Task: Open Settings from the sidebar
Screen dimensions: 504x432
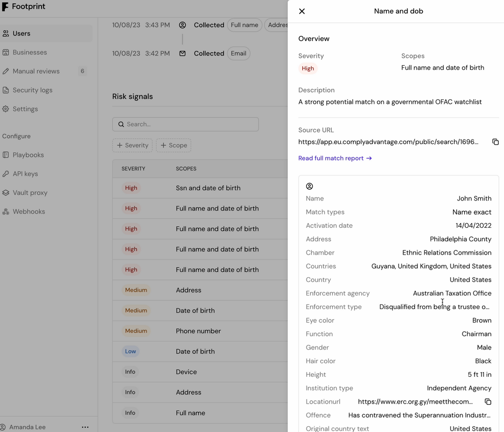Action: coord(23,109)
